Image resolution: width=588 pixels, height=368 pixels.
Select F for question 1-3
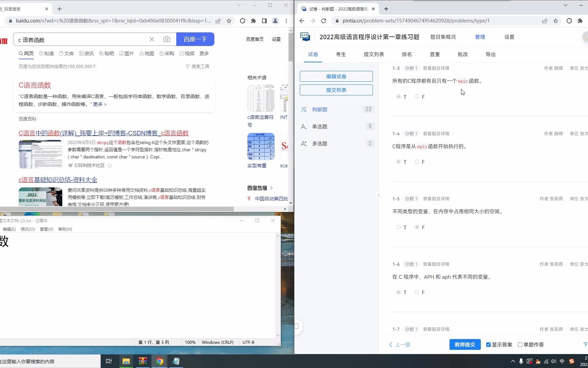click(x=417, y=97)
